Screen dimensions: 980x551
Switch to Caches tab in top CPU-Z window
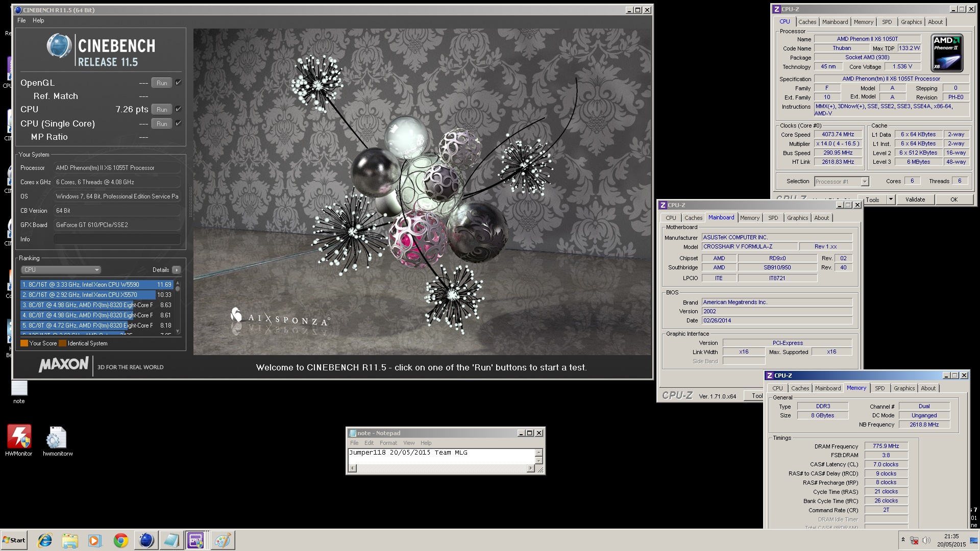point(807,22)
